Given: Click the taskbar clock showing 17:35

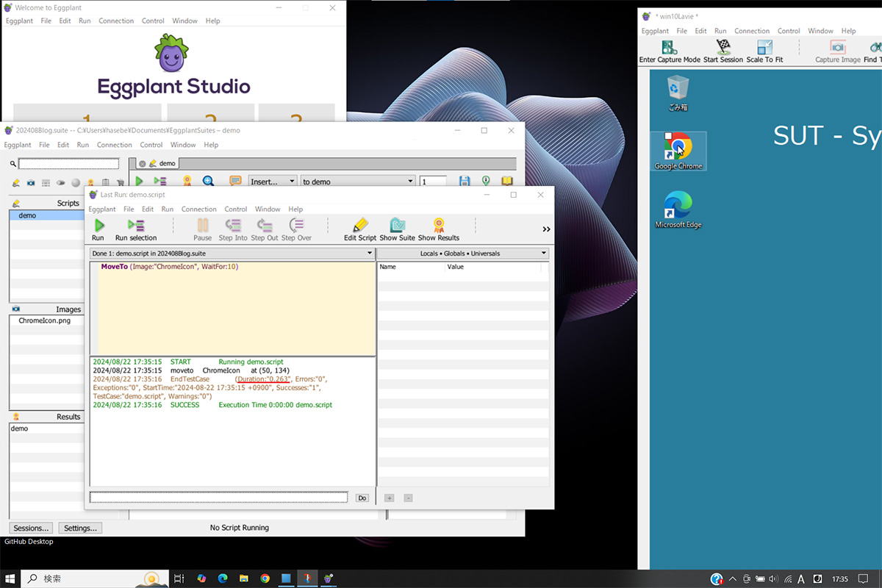Looking at the screenshot, I should pyautogui.click(x=840, y=579).
